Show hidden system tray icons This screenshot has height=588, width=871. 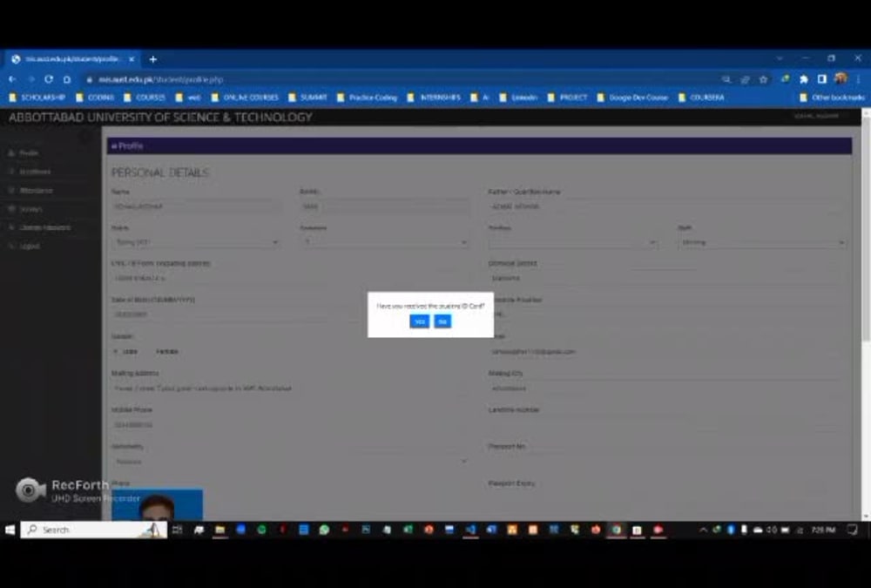(x=703, y=530)
